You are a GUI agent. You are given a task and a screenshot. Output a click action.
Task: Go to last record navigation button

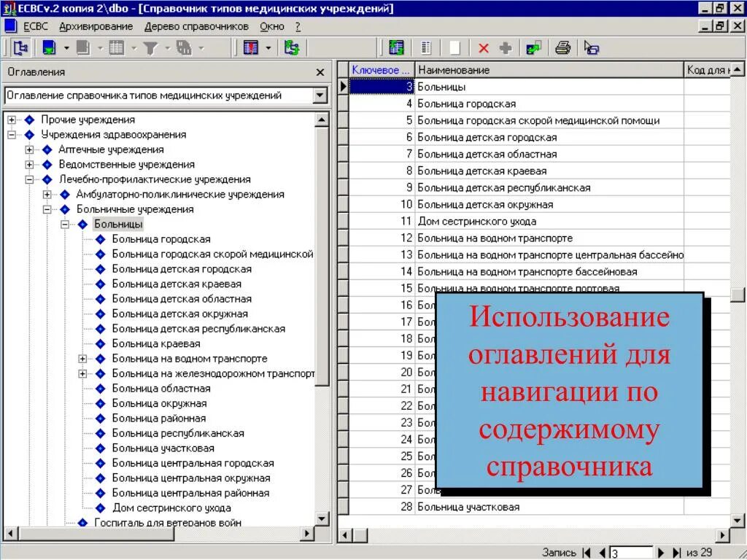[676, 553]
